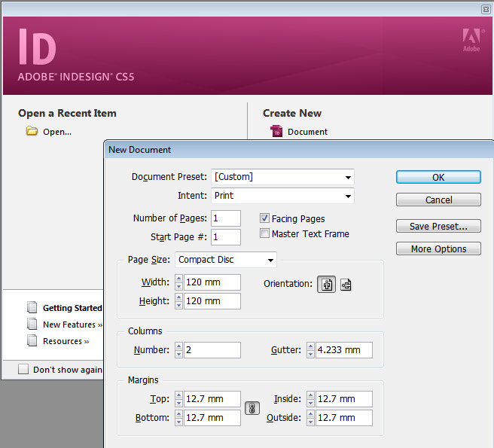Viewport: 494px width, 448px height.
Task: Enable the Master Text Frame checkbox
Action: pyautogui.click(x=264, y=233)
